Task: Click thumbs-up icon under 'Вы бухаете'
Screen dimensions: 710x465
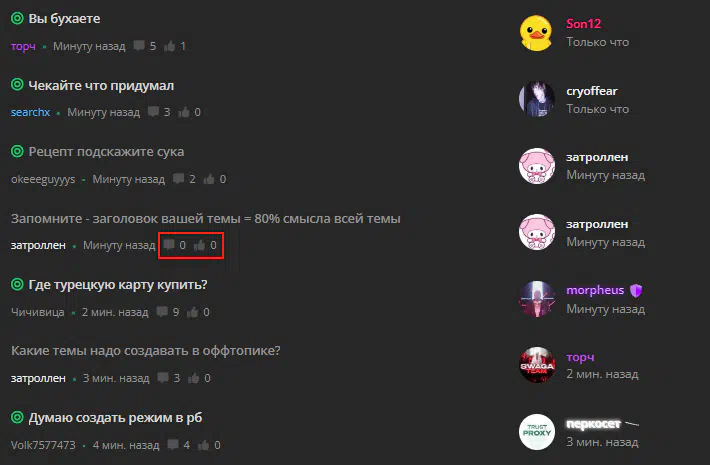Action: click(x=170, y=46)
